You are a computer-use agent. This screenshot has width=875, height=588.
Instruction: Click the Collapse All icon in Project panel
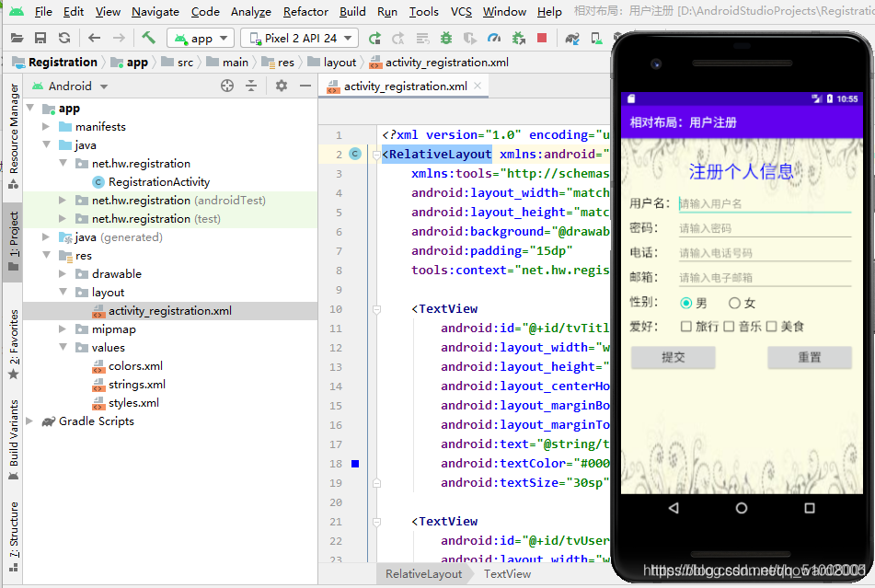(251, 86)
